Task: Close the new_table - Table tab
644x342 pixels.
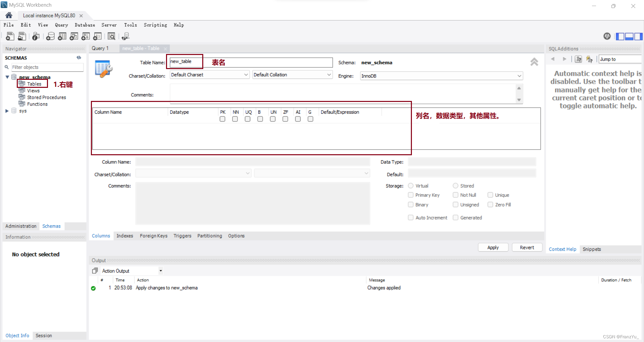Action: pyautogui.click(x=165, y=49)
